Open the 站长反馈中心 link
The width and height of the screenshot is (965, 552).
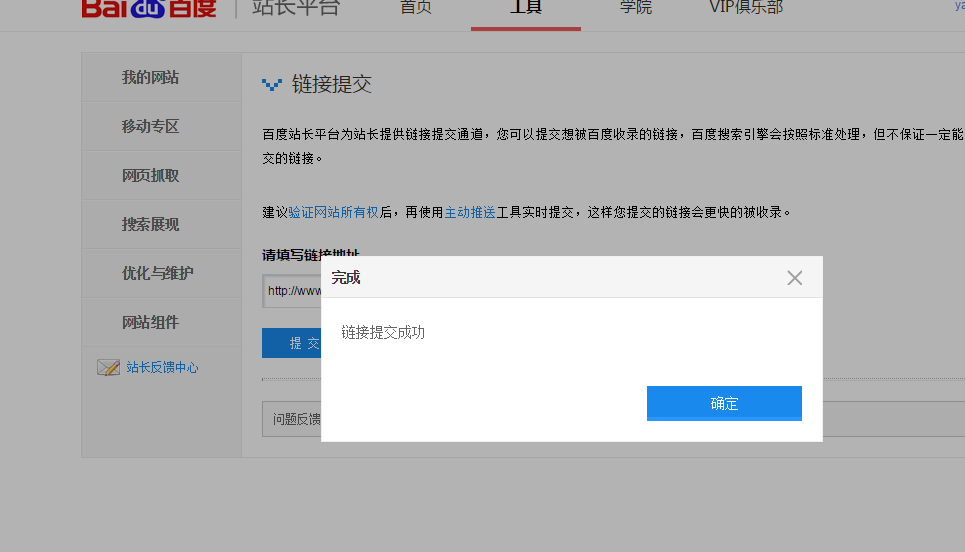(162, 368)
